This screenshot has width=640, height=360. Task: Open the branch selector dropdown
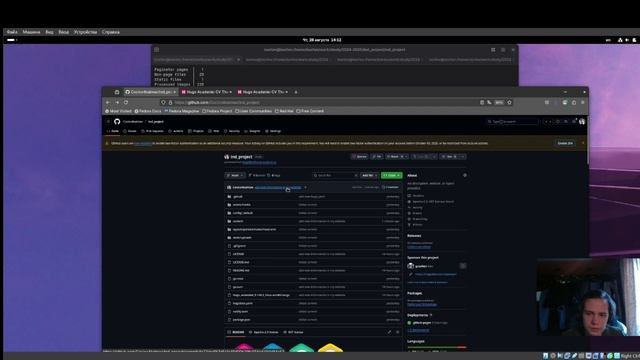[x=235, y=176]
